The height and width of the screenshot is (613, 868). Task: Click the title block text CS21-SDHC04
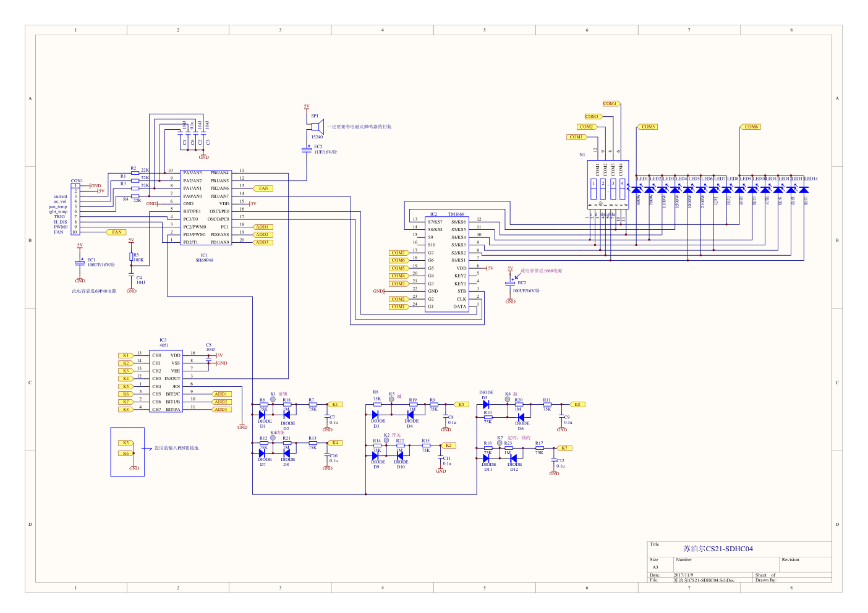718,549
